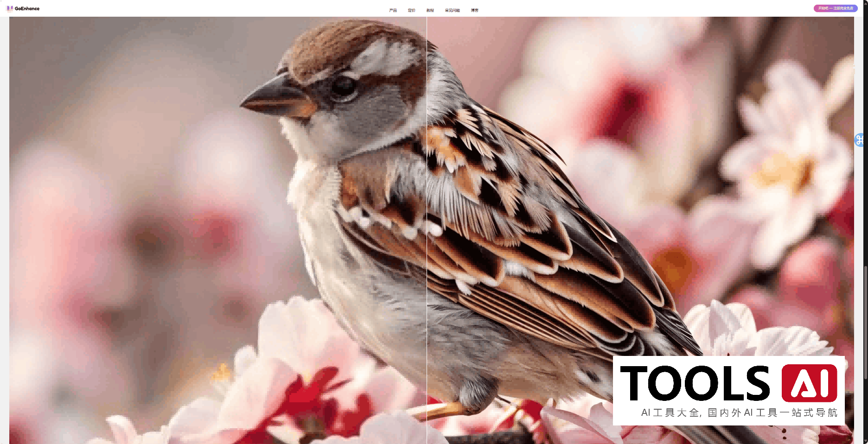
Task: Click the AI工具大全 tagline text
Action: 739,412
